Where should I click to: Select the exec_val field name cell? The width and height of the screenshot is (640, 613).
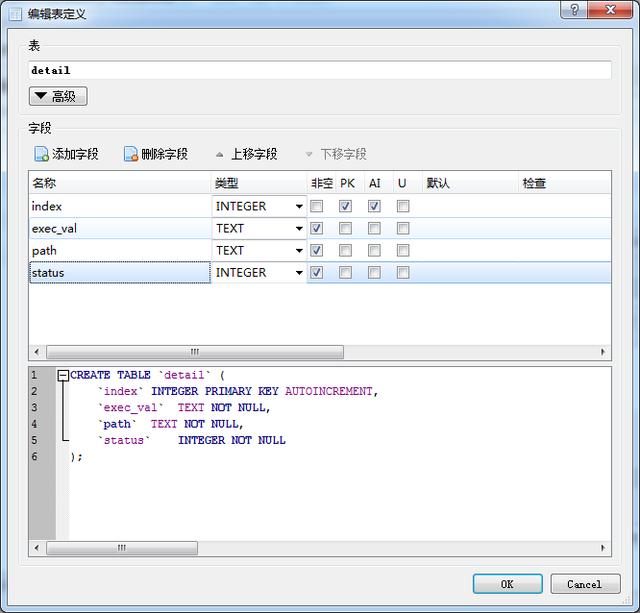tap(120, 228)
